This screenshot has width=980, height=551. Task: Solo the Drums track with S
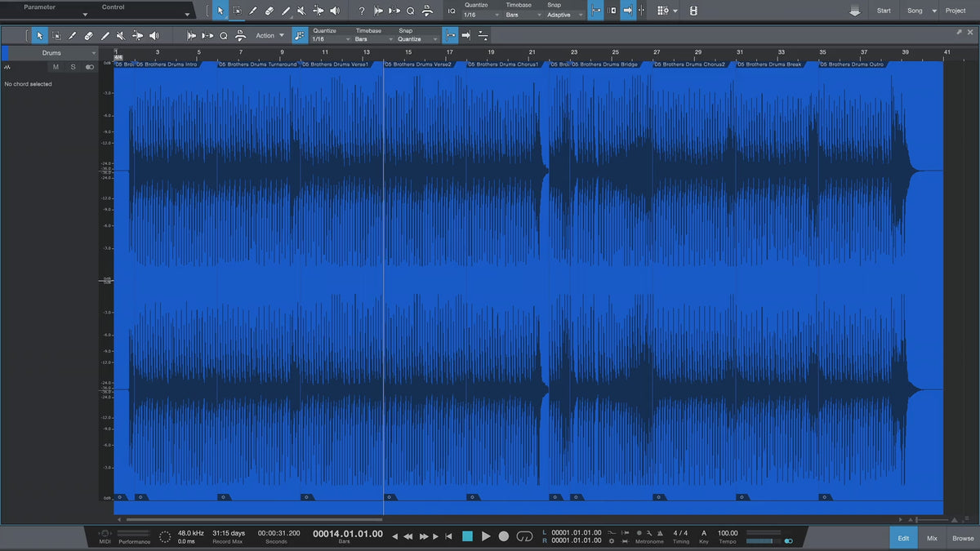pyautogui.click(x=72, y=67)
